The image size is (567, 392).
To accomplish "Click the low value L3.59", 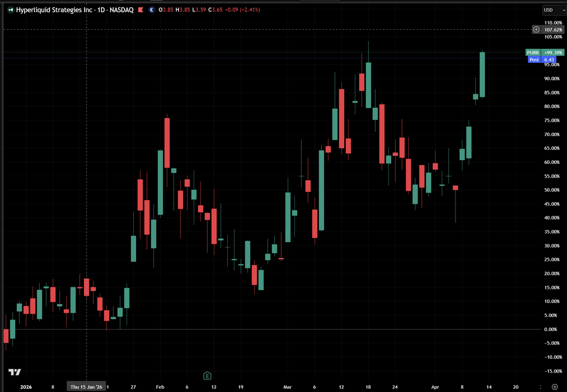I will pyautogui.click(x=199, y=9).
